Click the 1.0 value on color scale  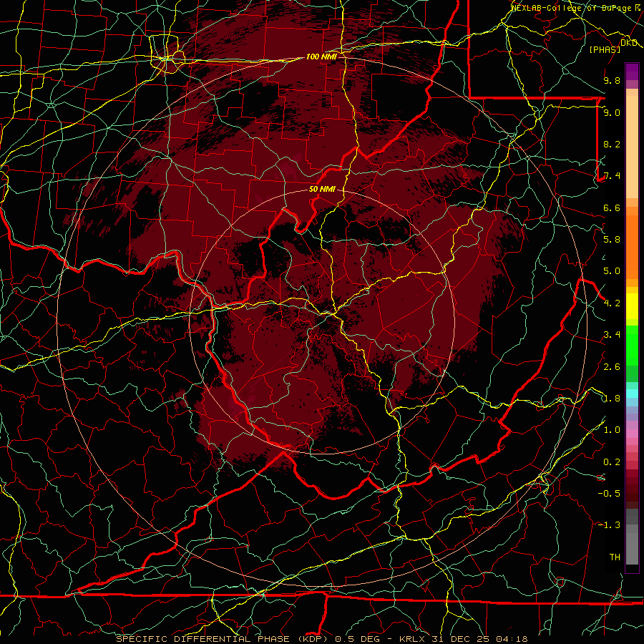[x=612, y=430]
